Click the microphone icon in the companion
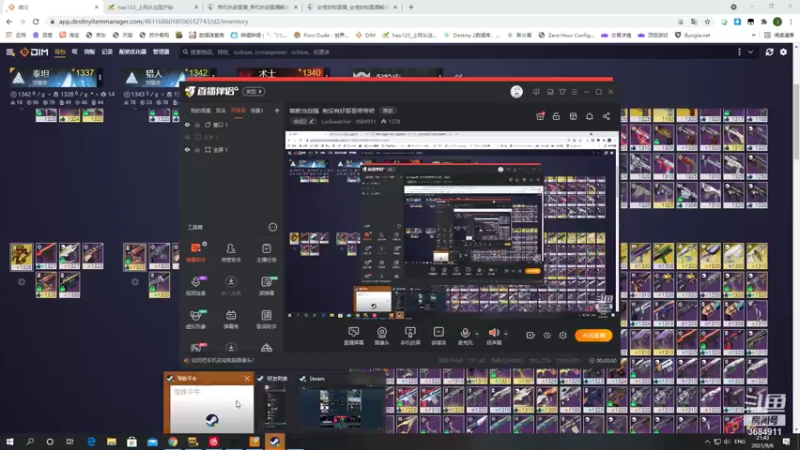The image size is (800, 450). pyautogui.click(x=465, y=333)
